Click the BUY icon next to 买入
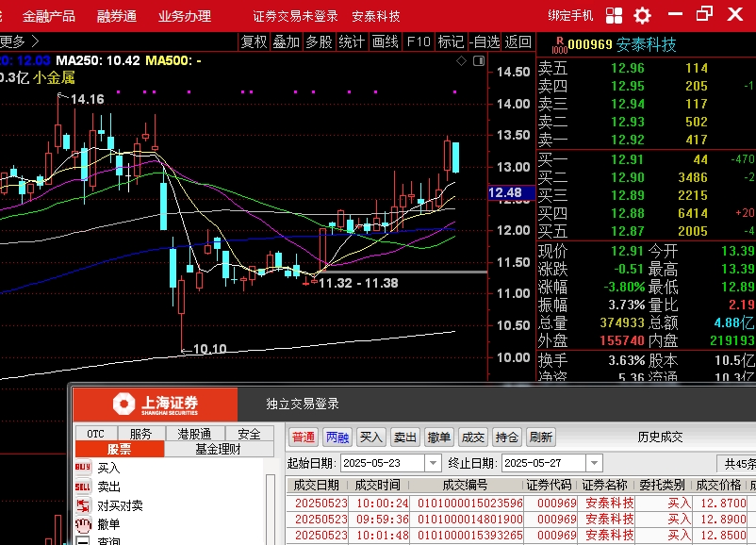This screenshot has width=756, height=545. pos(83,468)
